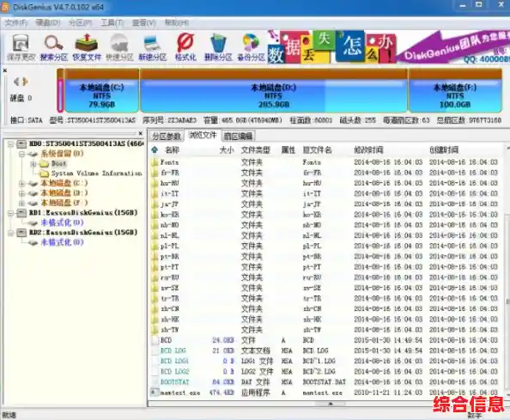The image size is (510, 420).
Task: Click the Save Changes (保存更改) toolbar icon
Action: (21, 47)
